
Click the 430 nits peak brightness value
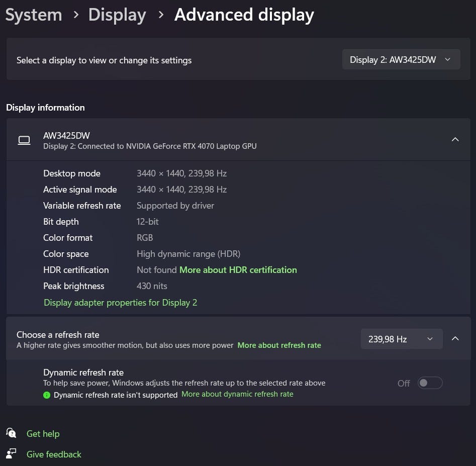[152, 286]
